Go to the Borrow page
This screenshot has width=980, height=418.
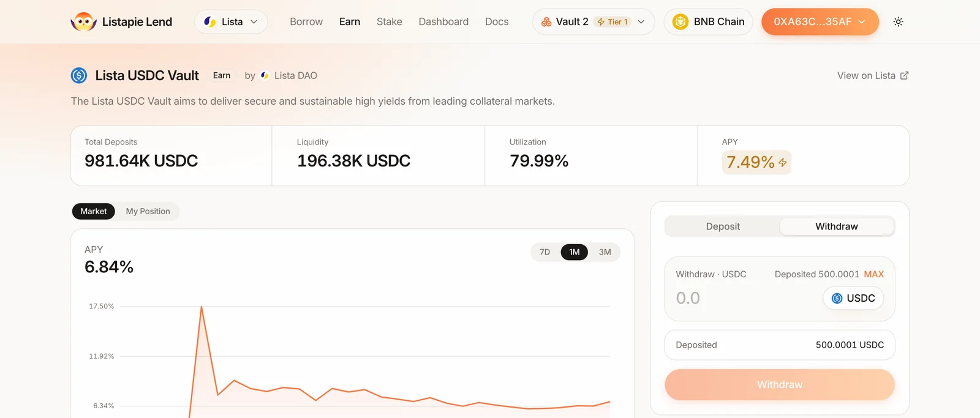tap(306, 22)
